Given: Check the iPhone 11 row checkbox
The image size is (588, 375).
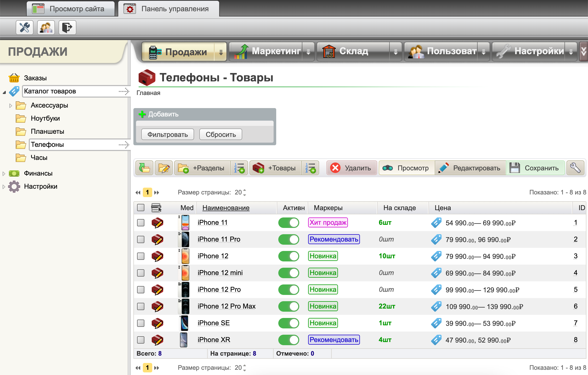Looking at the screenshot, I should point(141,223).
